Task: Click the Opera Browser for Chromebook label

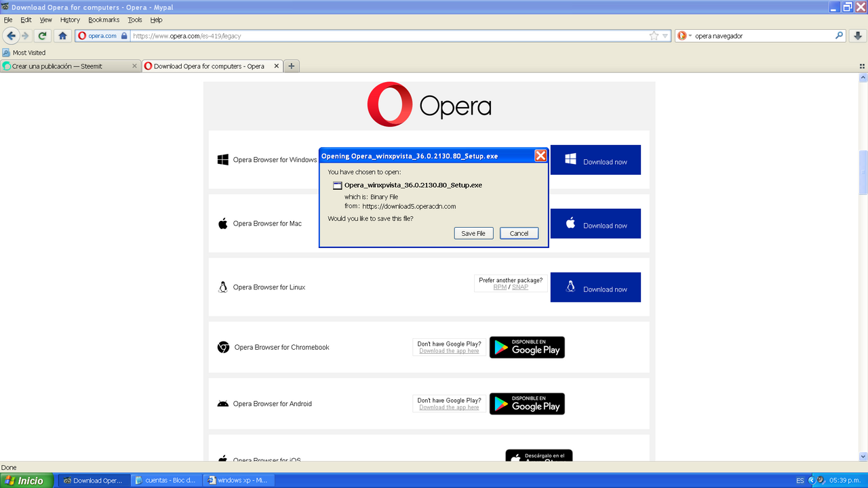Action: coord(281,347)
